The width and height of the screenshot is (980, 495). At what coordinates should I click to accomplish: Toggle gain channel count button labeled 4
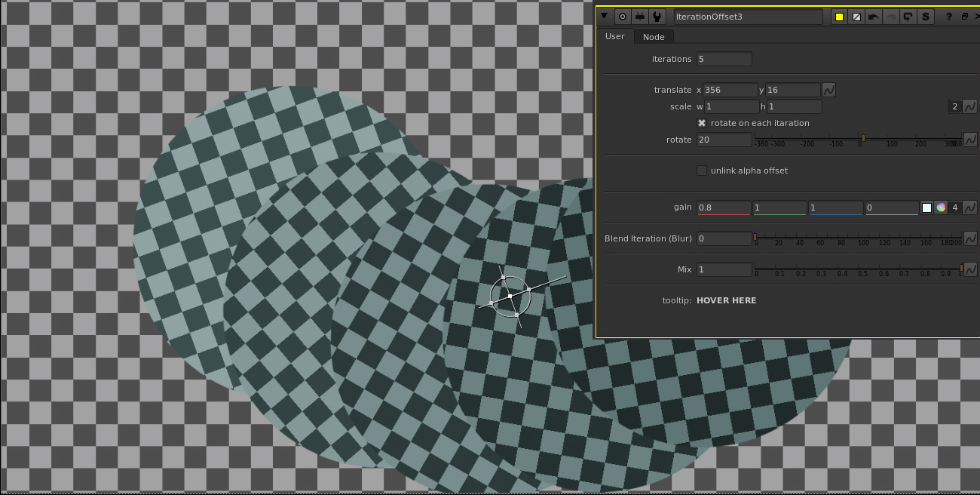coord(955,208)
